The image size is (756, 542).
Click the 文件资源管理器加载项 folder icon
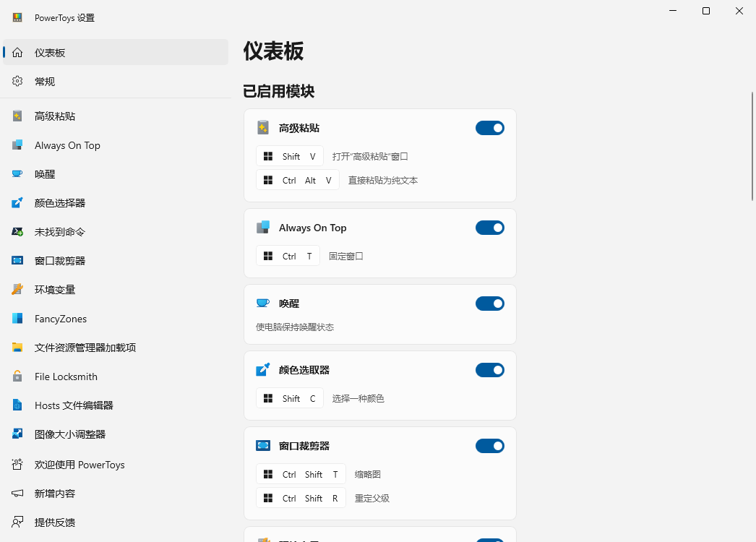point(17,348)
